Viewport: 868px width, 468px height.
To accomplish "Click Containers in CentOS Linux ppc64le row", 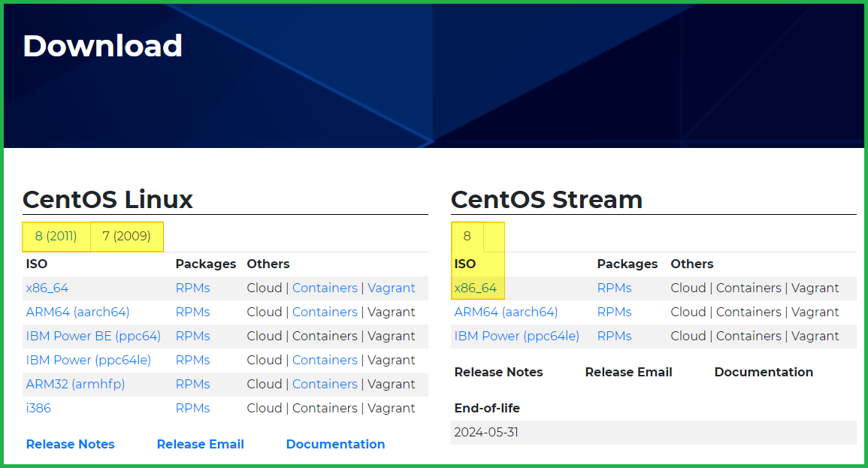I will pyautogui.click(x=325, y=360).
